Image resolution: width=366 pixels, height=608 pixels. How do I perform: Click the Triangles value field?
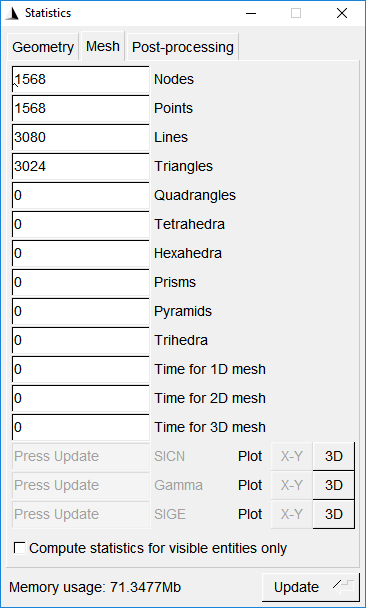(x=81, y=166)
